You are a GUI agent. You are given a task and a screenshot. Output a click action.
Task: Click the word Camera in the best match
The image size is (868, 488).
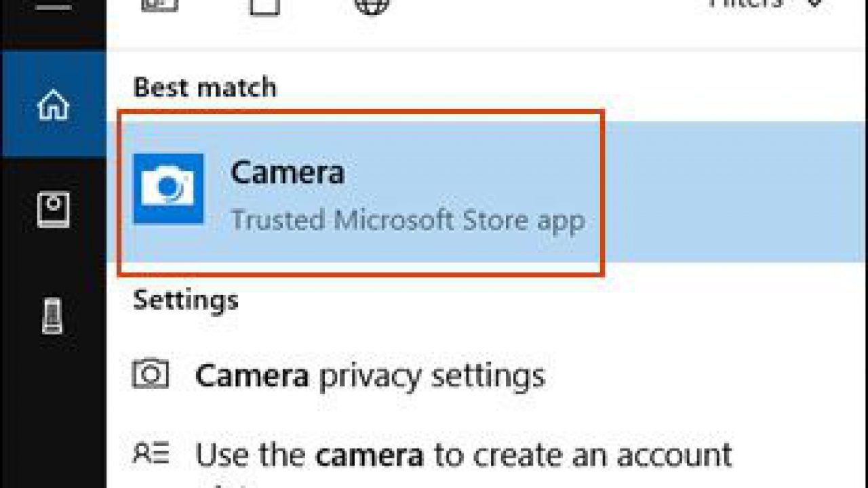pos(288,172)
